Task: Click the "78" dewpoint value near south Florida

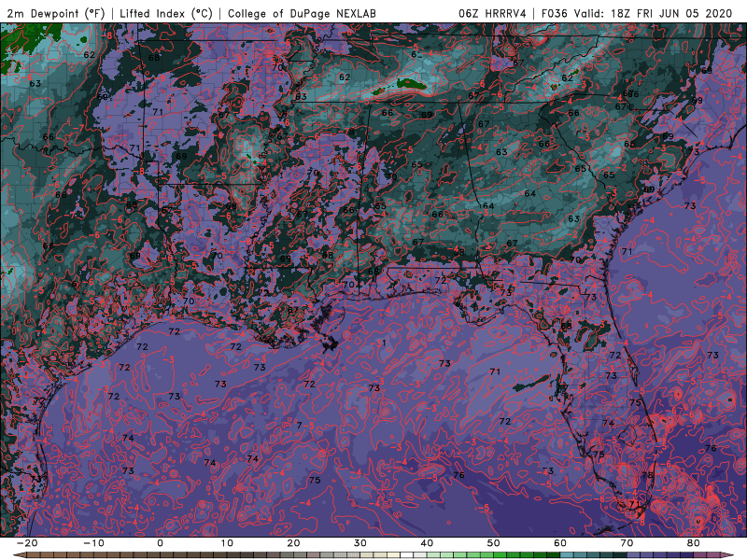Action: [x=647, y=475]
